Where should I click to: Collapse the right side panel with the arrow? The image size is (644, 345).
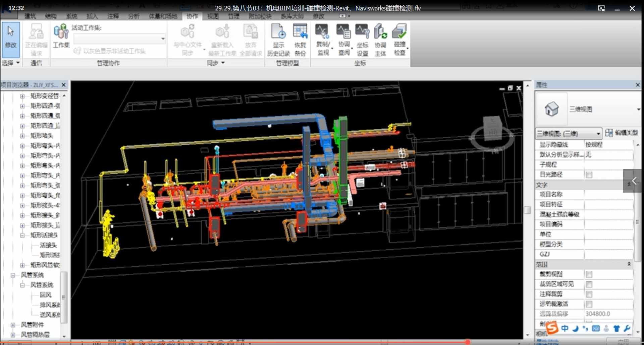tap(634, 181)
